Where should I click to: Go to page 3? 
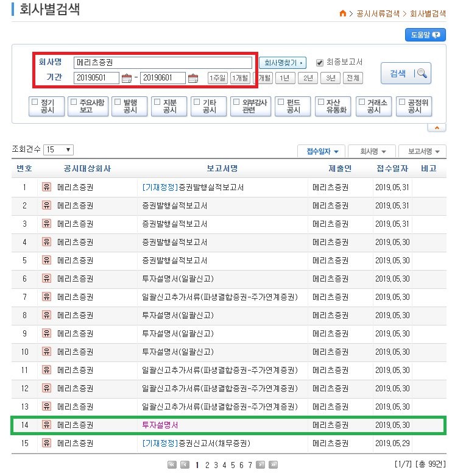click(x=216, y=465)
